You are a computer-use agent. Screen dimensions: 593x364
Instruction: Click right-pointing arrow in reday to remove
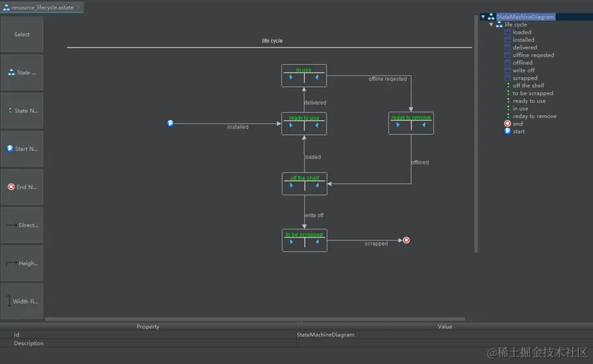click(x=398, y=125)
